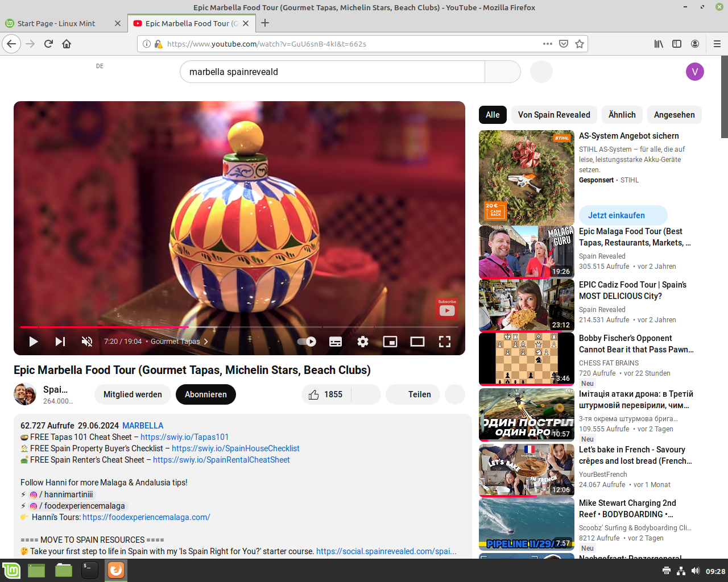Image resolution: width=728 pixels, height=582 pixels.
Task: Open Epic Malaga Food Tour video title
Action: point(635,237)
